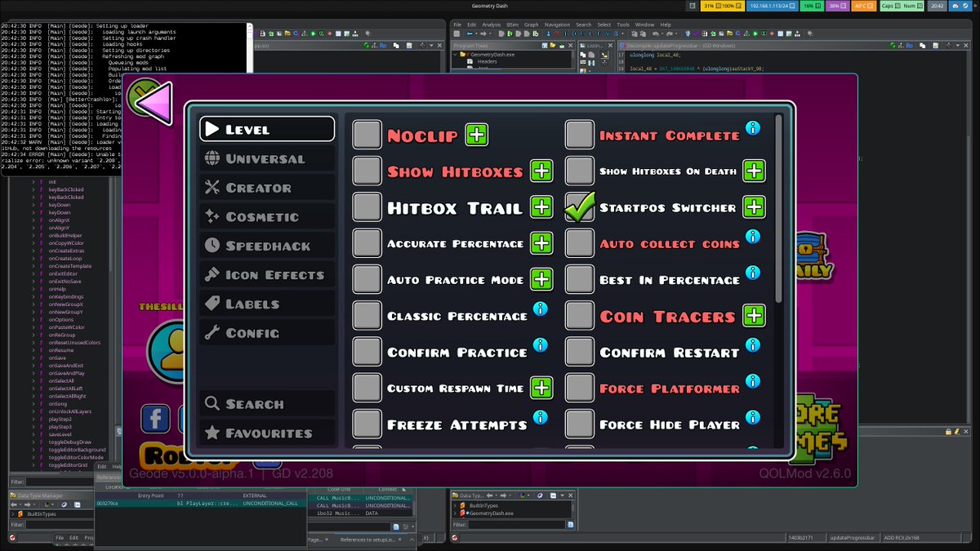Open the Icon Effects category

point(267,275)
